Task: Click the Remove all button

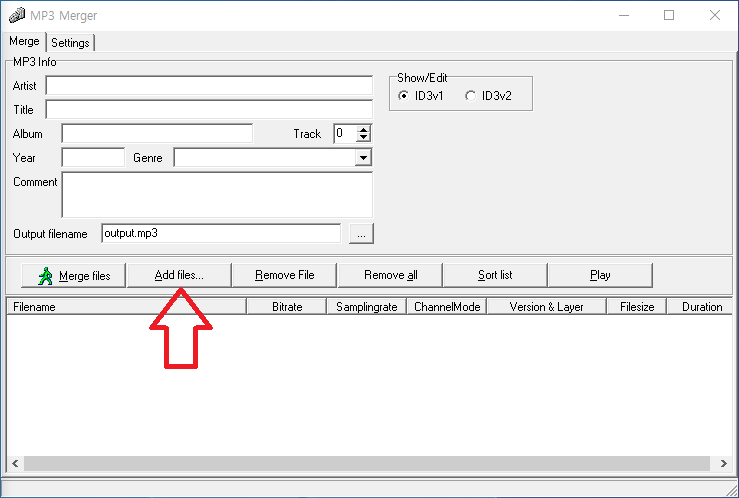Action: tap(390, 275)
